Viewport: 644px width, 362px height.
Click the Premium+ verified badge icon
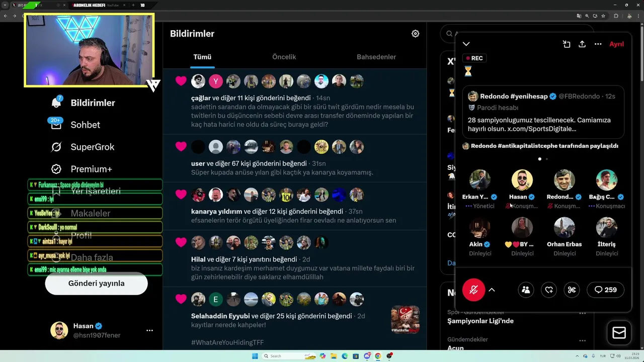tap(56, 169)
